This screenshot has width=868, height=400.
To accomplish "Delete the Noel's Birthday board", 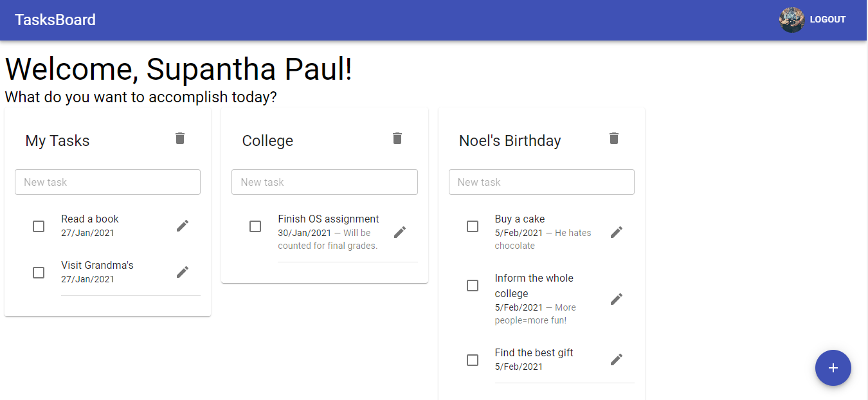I will click(614, 138).
